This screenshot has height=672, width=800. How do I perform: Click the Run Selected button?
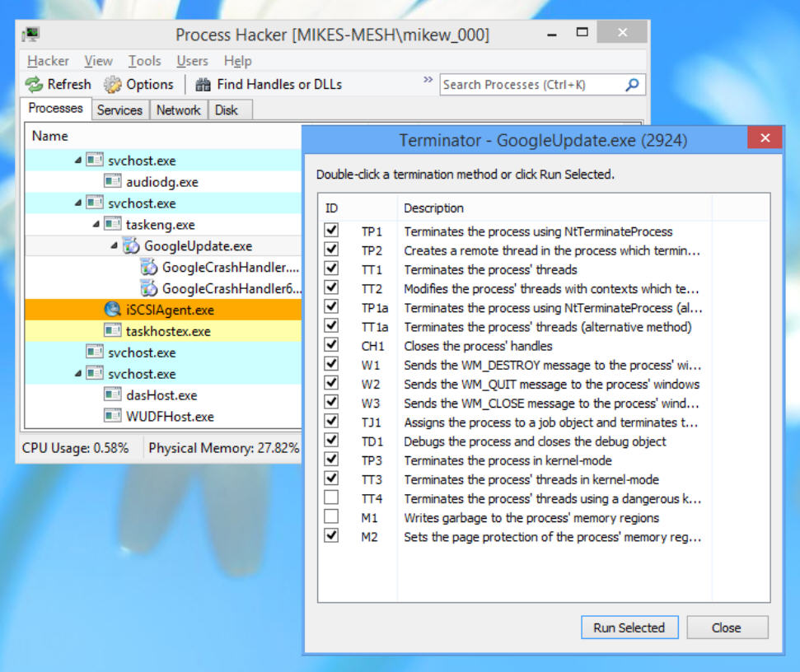coord(629,628)
